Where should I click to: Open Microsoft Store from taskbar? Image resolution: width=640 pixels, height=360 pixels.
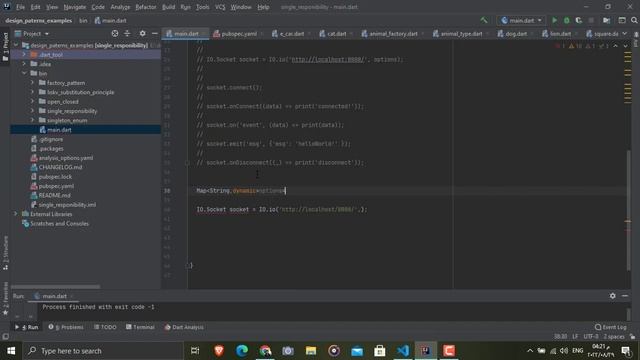pos(380,351)
